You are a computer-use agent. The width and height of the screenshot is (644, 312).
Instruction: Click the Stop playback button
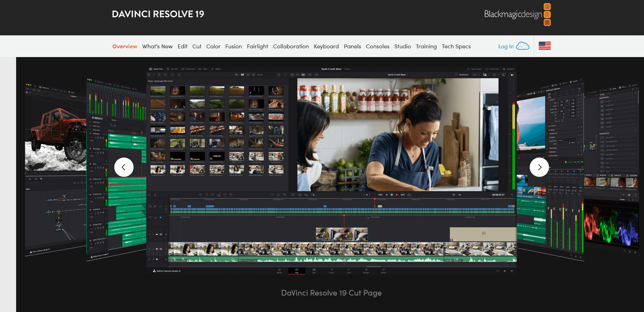click(x=392, y=195)
